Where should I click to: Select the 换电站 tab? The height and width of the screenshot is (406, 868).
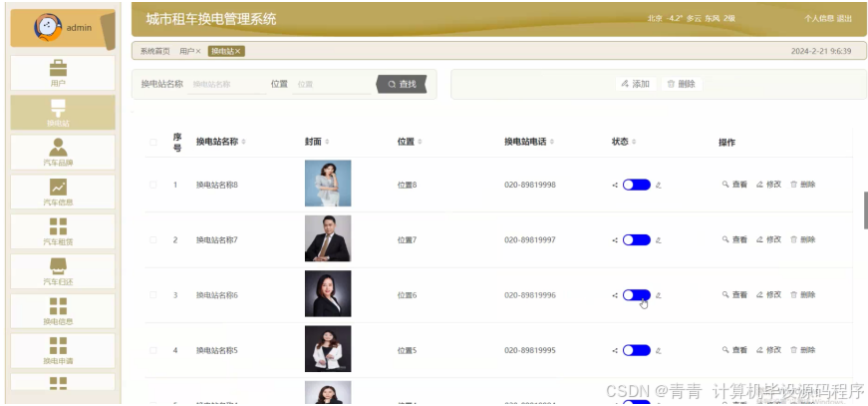tap(222, 51)
